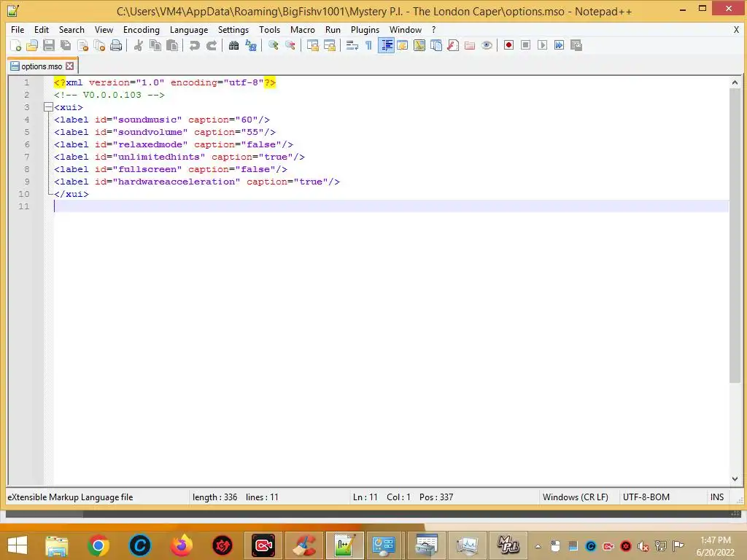The width and height of the screenshot is (747, 560).
Task: Start macro recording with red dot icon
Action: pyautogui.click(x=508, y=45)
